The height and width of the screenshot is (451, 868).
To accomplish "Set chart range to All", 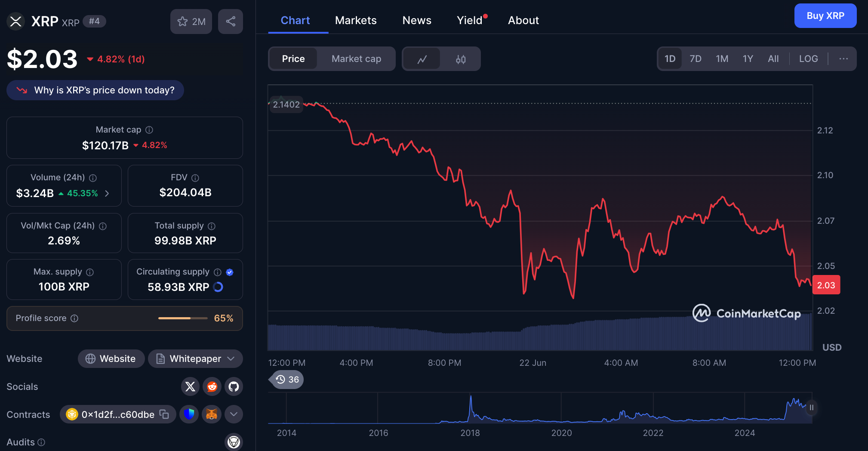I will [x=773, y=59].
